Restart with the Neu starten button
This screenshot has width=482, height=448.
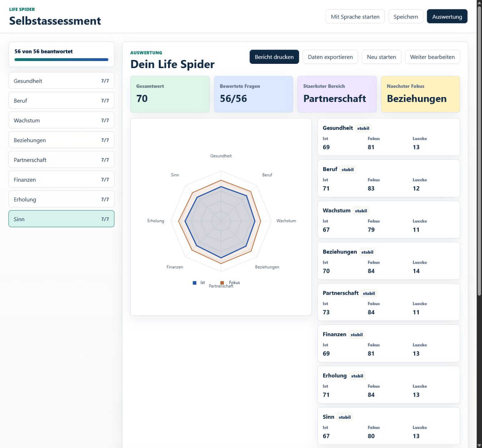tap(381, 57)
